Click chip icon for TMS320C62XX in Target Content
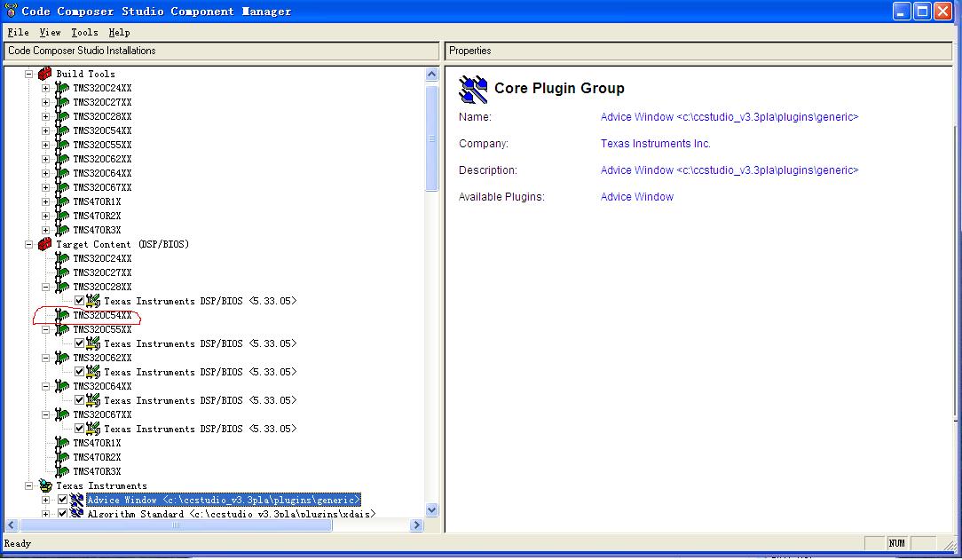962x560 pixels. (x=62, y=358)
